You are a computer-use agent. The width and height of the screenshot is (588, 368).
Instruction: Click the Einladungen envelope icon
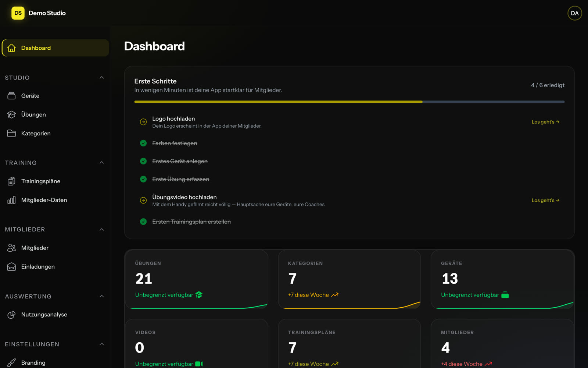[11, 266]
